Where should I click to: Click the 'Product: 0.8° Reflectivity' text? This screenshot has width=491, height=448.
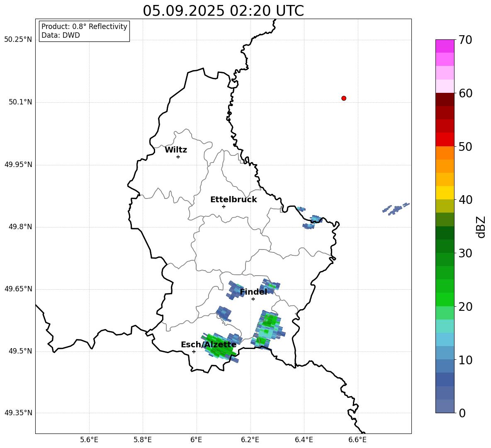[x=84, y=27]
